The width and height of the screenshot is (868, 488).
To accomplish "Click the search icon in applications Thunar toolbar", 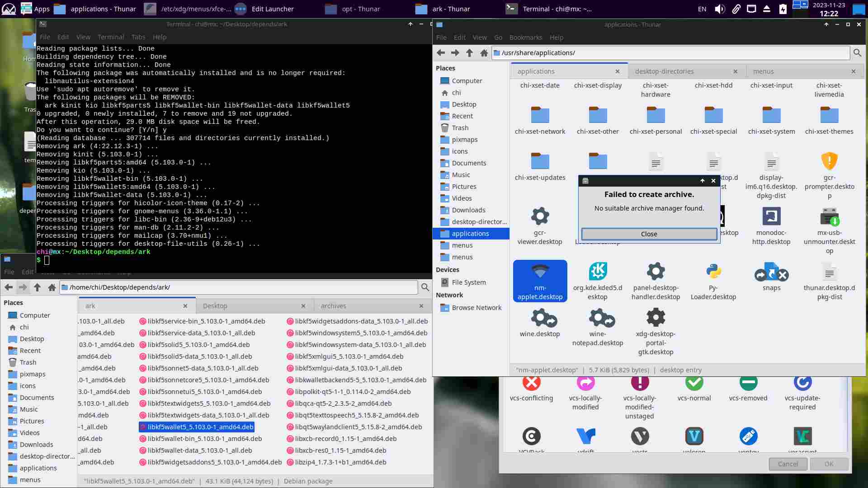I will (857, 53).
